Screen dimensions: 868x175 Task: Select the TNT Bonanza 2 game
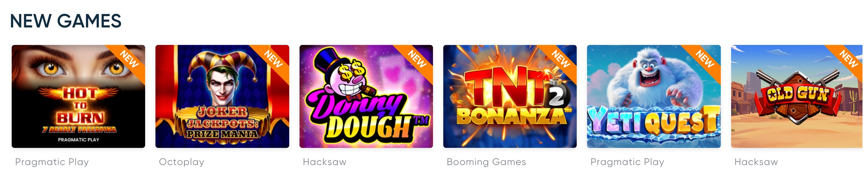[510, 96]
